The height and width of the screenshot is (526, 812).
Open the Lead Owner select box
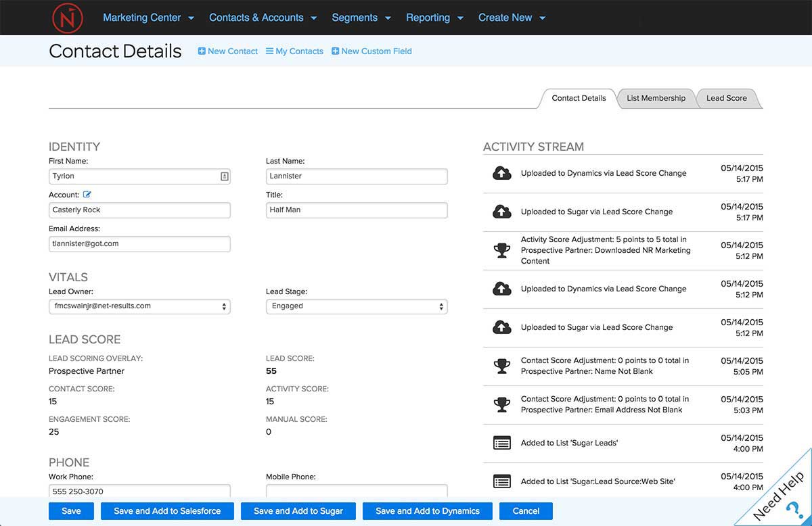tap(139, 306)
